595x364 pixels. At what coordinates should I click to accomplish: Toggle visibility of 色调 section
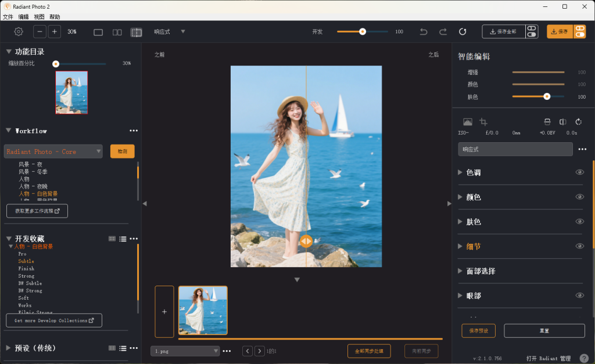pyautogui.click(x=579, y=172)
